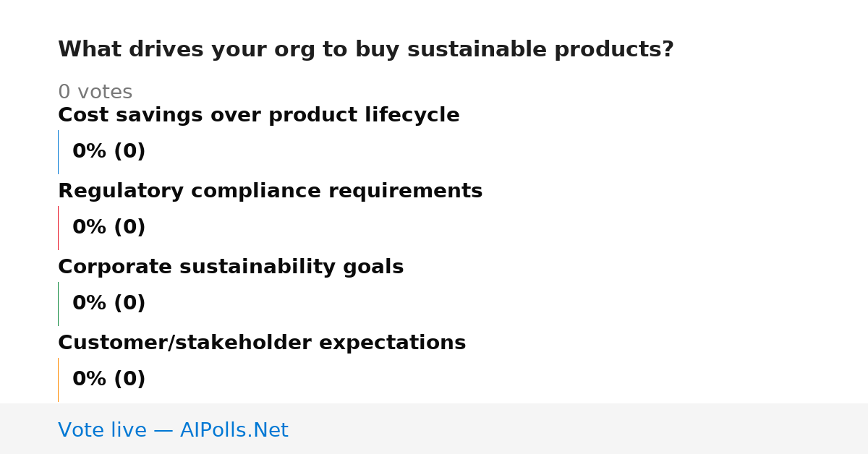Viewport: 868px width, 454px height.
Task: Select 'Customer/stakeholder expectations' option
Action: 262,343
